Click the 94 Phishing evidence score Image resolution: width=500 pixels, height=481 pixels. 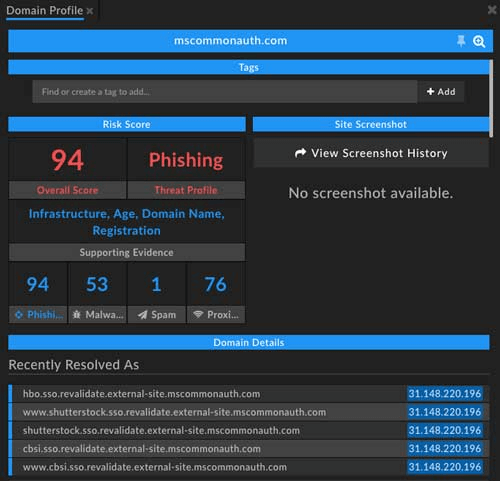[x=38, y=284]
